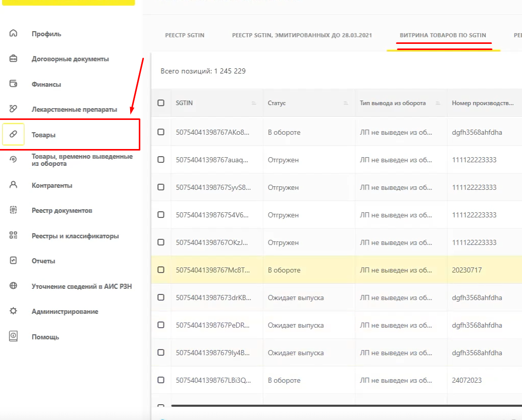
Task: Open the SGTIN column filter menu
Action: pos(254,103)
